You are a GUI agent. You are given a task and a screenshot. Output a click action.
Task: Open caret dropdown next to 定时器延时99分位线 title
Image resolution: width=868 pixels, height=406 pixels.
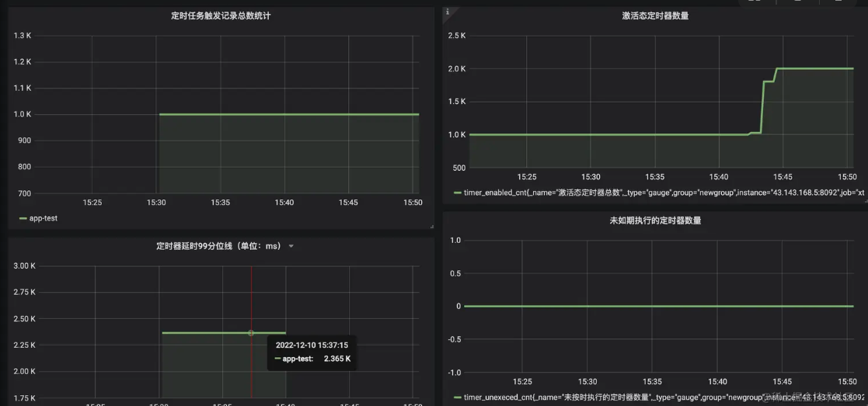(x=291, y=247)
